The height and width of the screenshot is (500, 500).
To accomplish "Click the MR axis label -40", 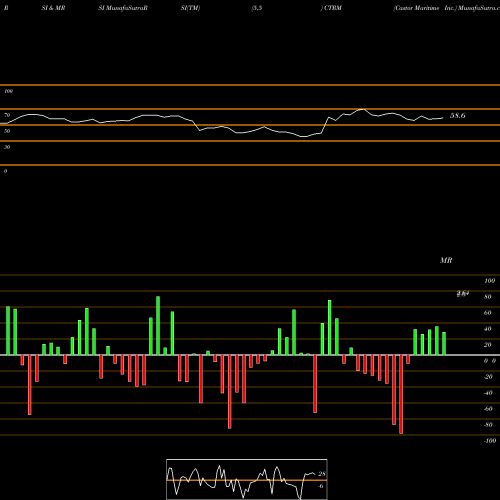I will pos(488,393).
